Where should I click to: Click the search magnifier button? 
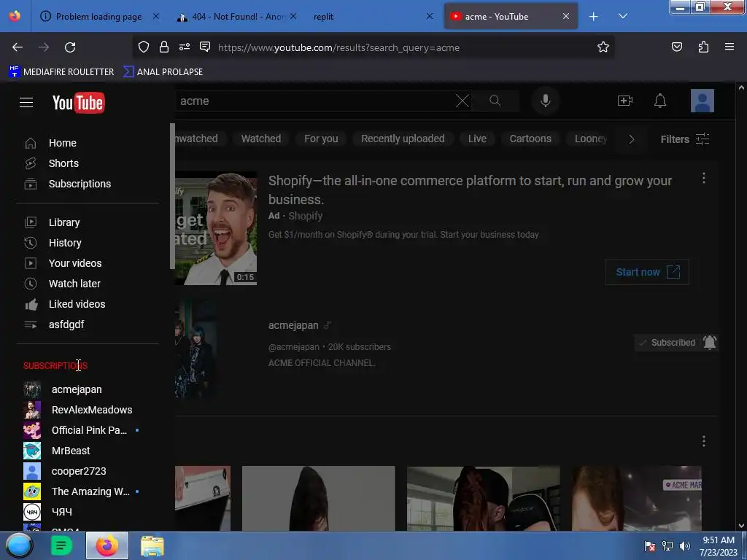[x=495, y=101]
